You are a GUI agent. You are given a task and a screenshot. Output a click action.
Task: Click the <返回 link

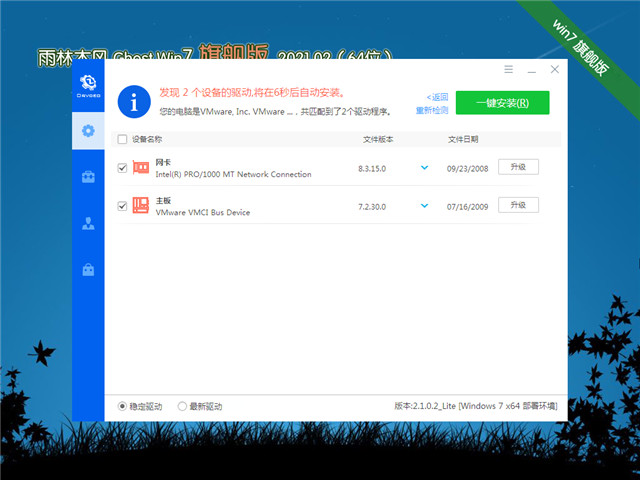click(437, 97)
